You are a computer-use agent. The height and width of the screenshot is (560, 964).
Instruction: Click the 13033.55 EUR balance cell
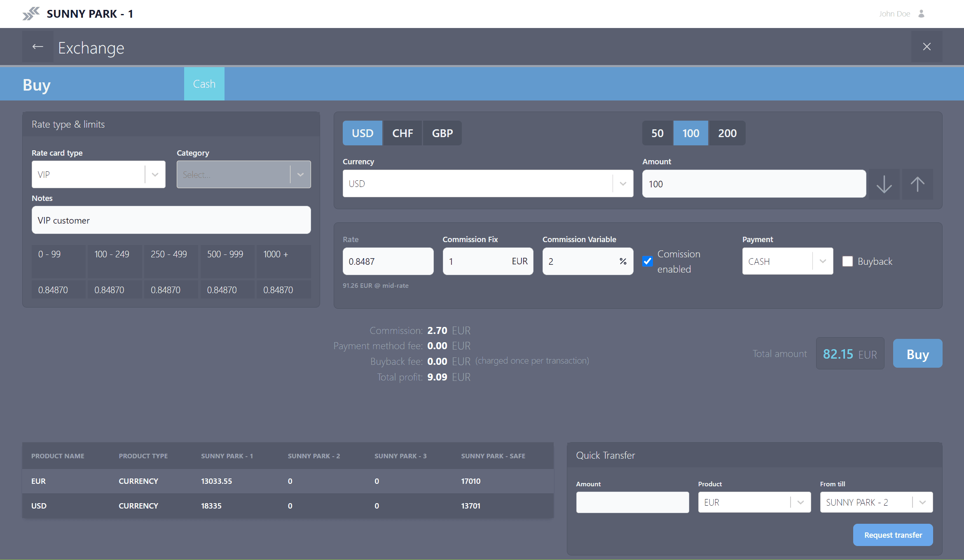(x=216, y=481)
